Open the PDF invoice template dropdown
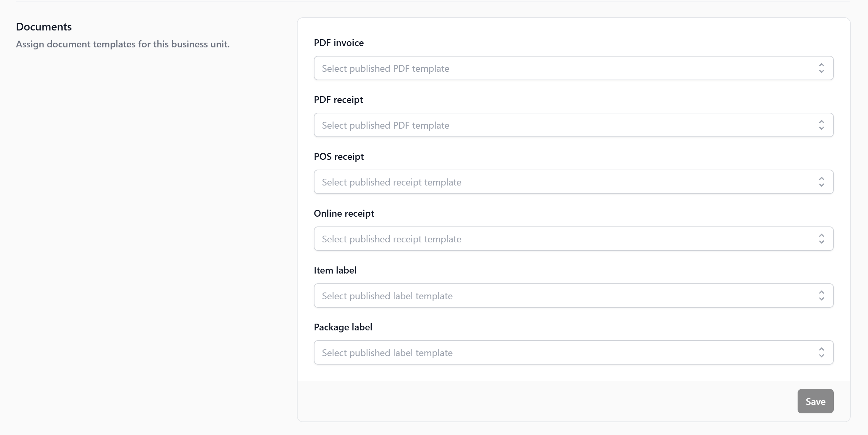Screen dimensions: 868x435 (573, 68)
